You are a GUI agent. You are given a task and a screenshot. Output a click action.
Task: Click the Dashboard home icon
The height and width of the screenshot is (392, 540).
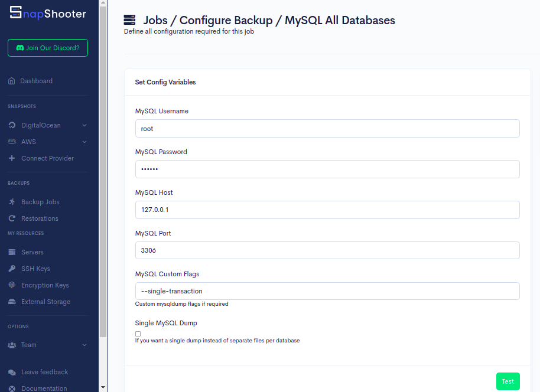[12, 81]
